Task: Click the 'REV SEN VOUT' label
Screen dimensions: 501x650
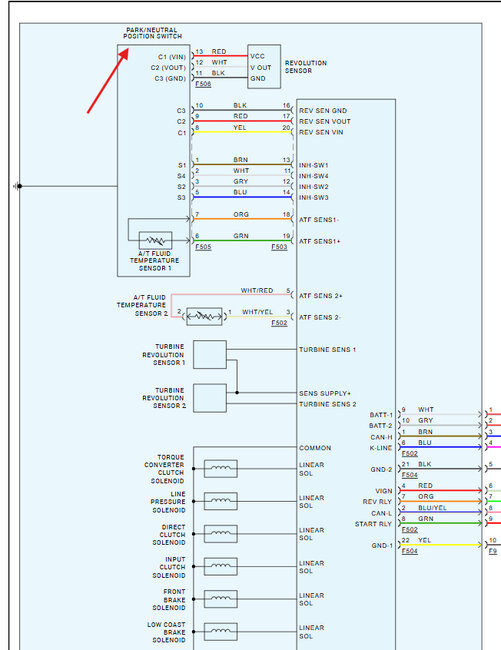Action: 325,121
